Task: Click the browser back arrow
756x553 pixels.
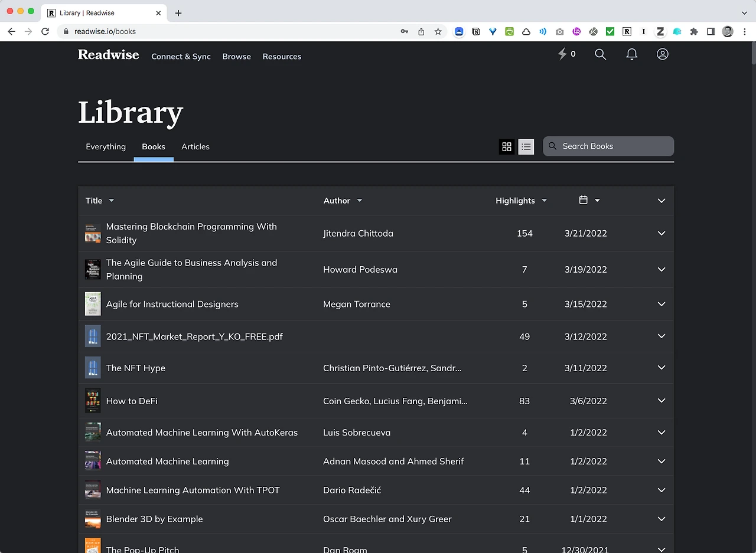Action: pyautogui.click(x=11, y=31)
